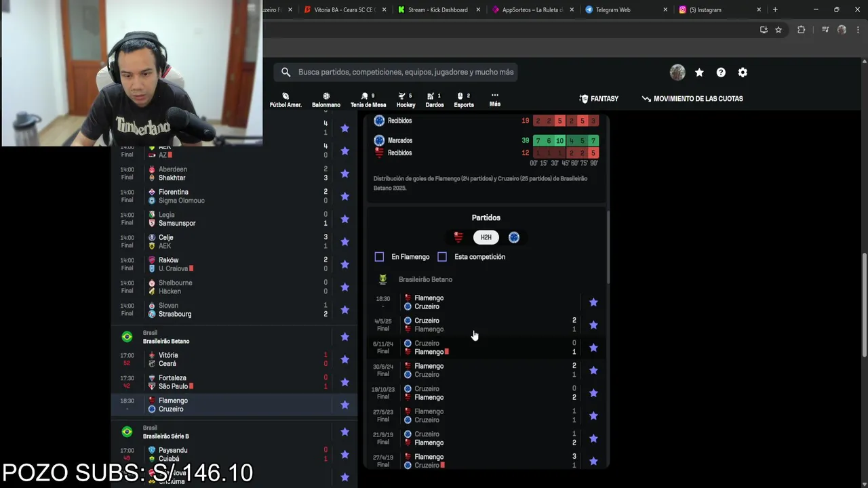Toggle favorite star for Legia vs Samsunspor

tap(344, 219)
